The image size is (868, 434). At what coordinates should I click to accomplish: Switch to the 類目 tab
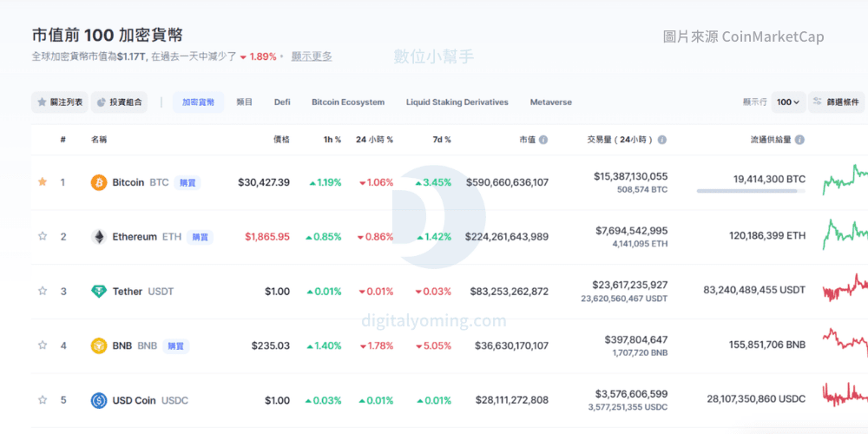tap(245, 102)
